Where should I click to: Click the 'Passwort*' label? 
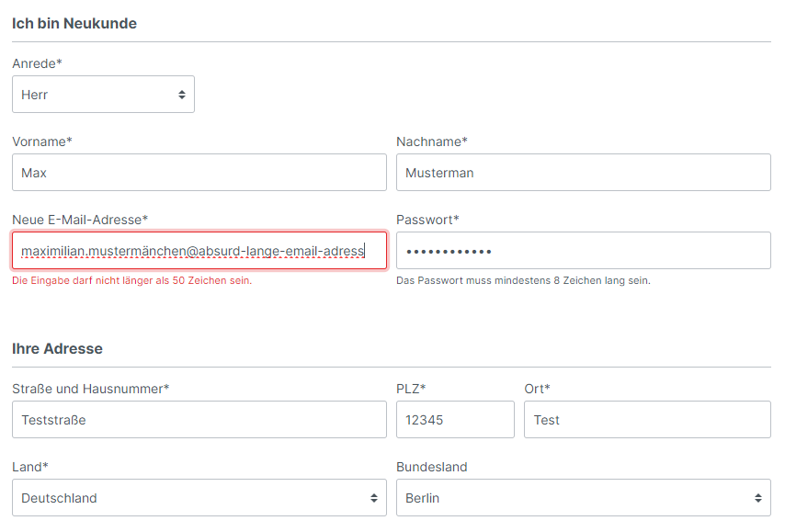point(427,220)
